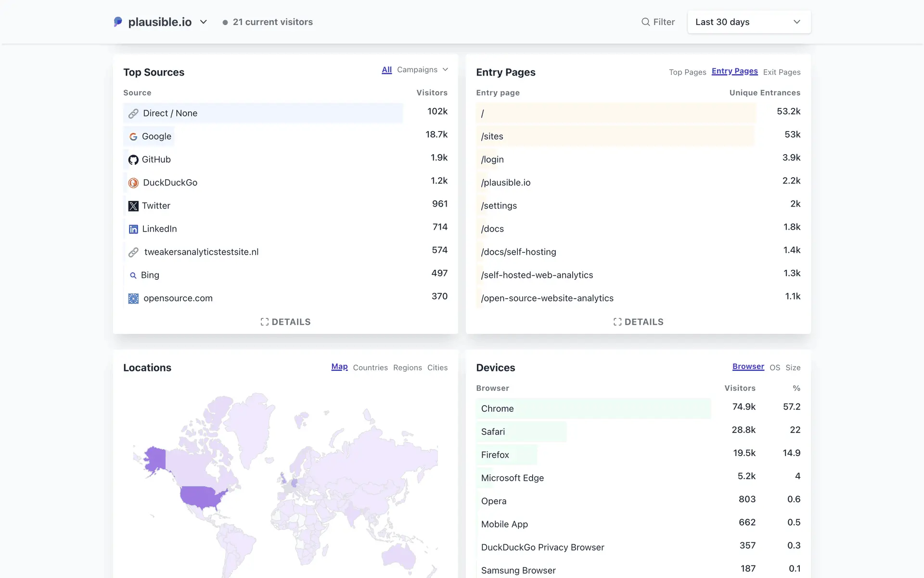924x578 pixels.
Task: Select the OS tab in Devices
Action: pyautogui.click(x=774, y=368)
